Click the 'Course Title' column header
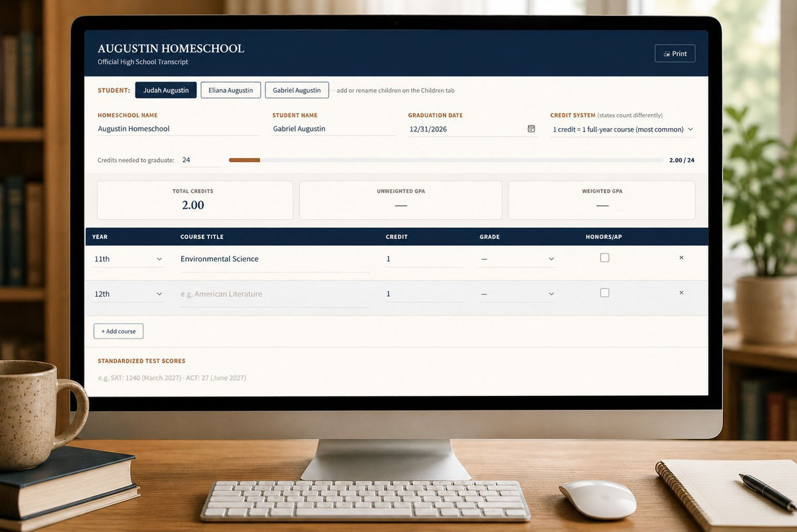Screen dimensions: 797x532 (x=202, y=236)
